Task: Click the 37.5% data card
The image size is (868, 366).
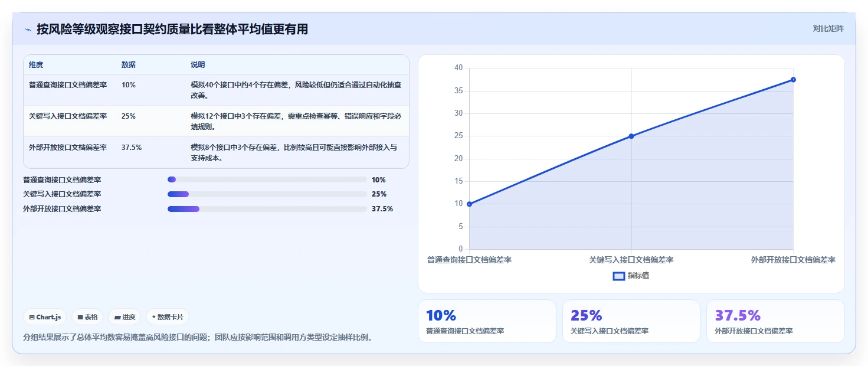Action: pyautogui.click(x=775, y=321)
